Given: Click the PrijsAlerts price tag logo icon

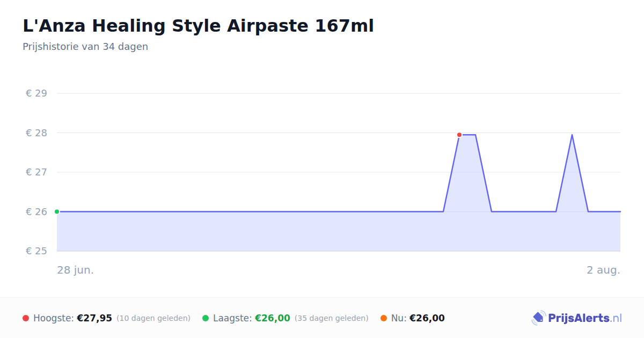Looking at the screenshot, I should [x=538, y=318].
